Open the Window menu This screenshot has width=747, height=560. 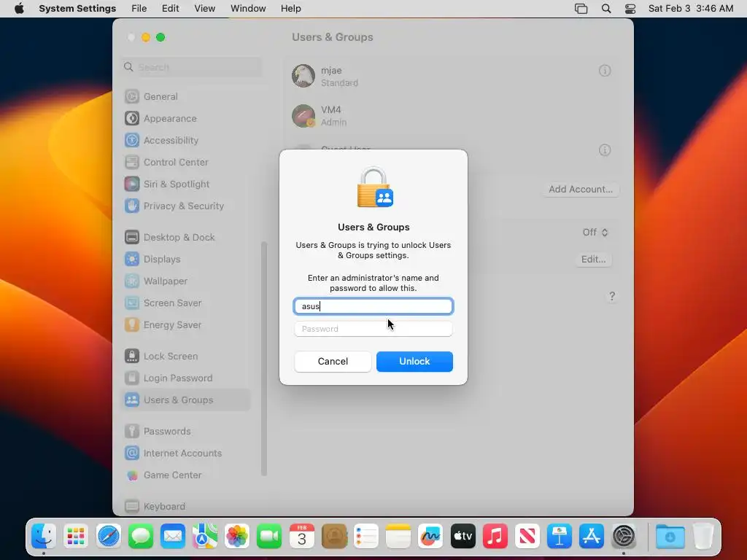[x=248, y=9]
